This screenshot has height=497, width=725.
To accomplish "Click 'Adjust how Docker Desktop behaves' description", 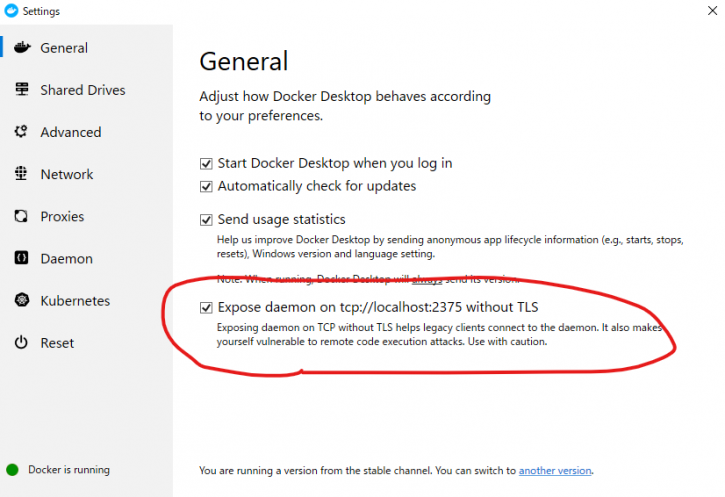I will click(345, 106).
